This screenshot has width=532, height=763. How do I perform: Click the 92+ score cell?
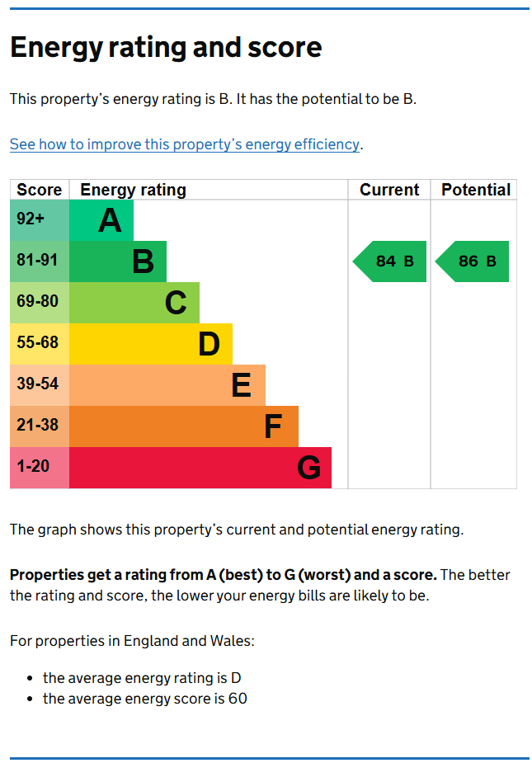pyautogui.click(x=40, y=220)
